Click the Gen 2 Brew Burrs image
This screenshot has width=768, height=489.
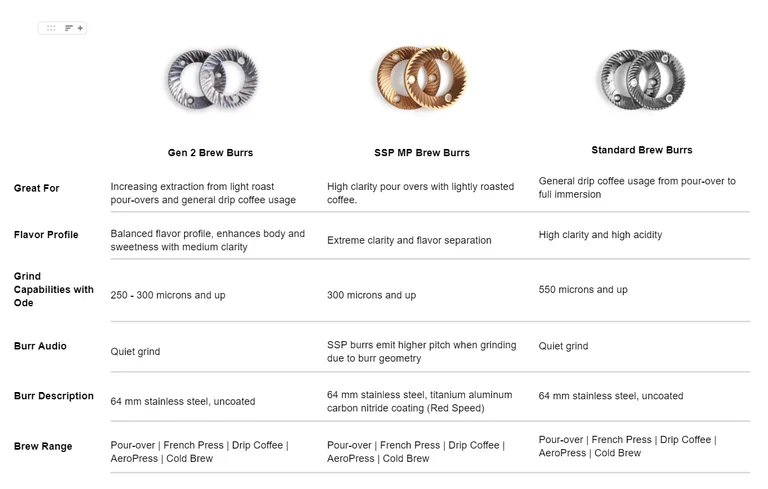(x=212, y=78)
